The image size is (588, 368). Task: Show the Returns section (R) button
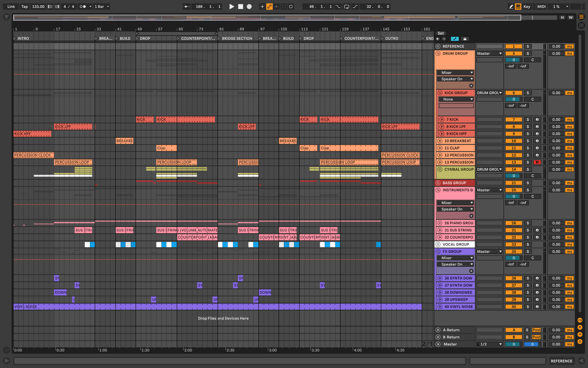(580, 327)
